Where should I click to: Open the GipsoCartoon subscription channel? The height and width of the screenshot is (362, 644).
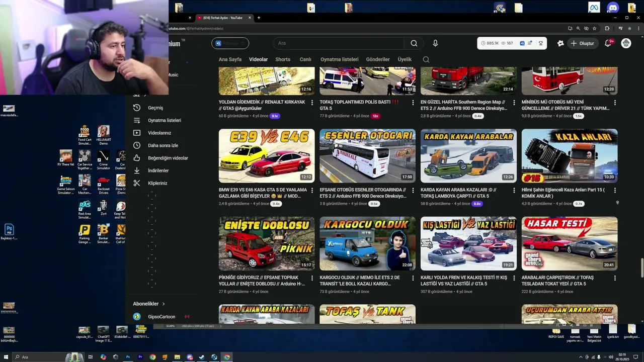pos(161,317)
